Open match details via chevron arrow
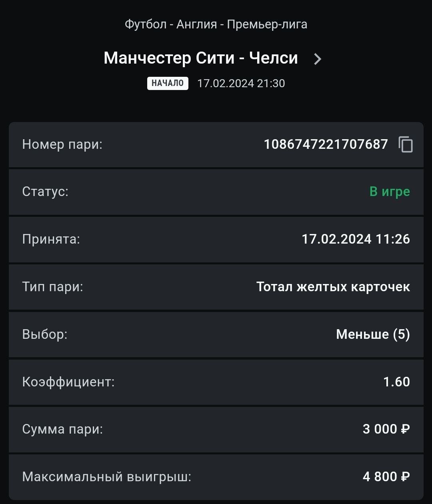The height and width of the screenshot is (504, 432). [x=318, y=59]
